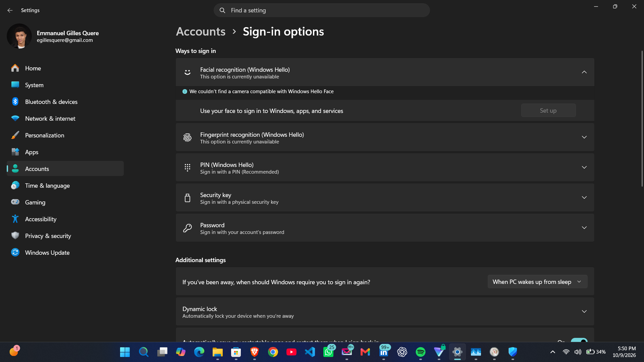Image resolution: width=644 pixels, height=362 pixels.
Task: Click the facial recognition smiley icon
Action: click(187, 72)
